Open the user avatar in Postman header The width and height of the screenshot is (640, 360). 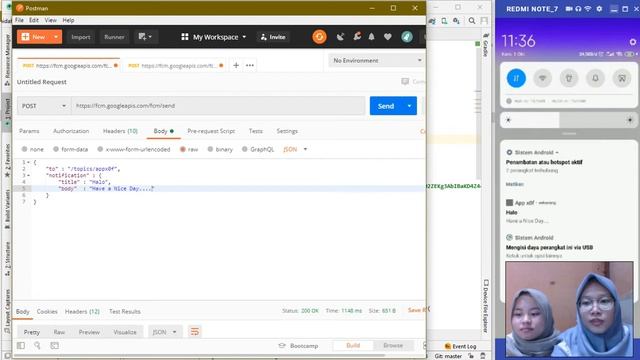407,37
